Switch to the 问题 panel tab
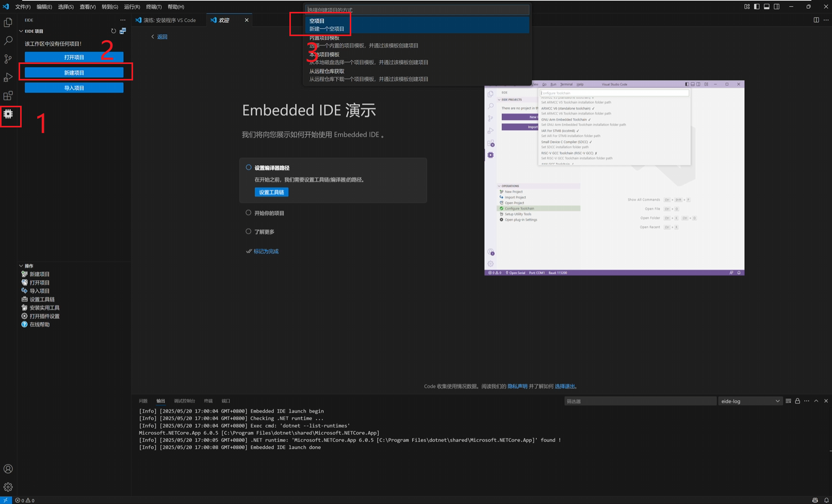The width and height of the screenshot is (832, 504). 143,401
